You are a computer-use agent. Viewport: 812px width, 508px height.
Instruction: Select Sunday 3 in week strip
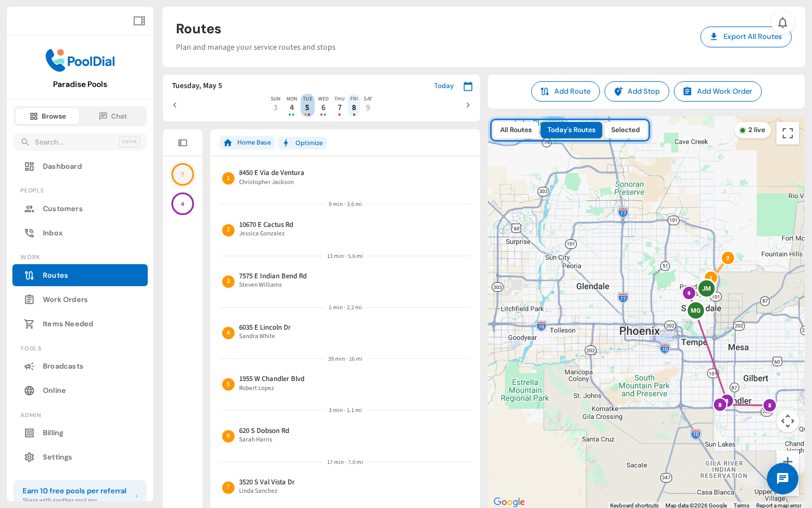tap(276, 105)
